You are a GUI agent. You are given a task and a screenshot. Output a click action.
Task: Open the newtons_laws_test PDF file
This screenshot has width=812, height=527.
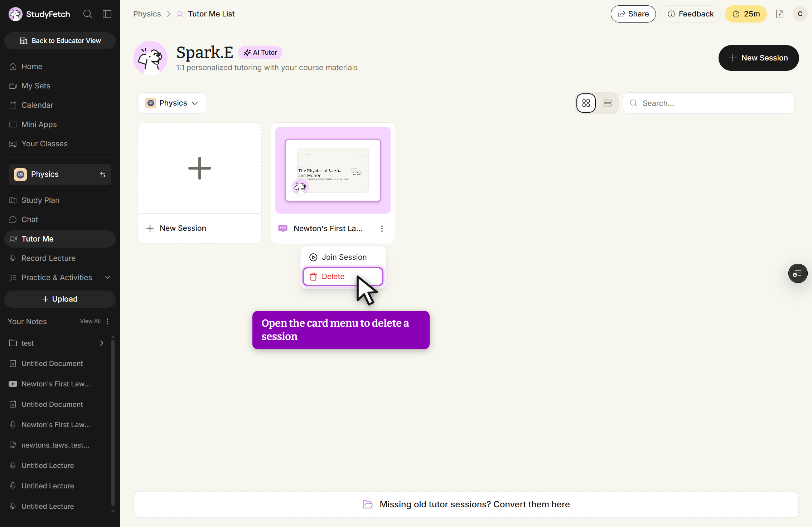57,445
